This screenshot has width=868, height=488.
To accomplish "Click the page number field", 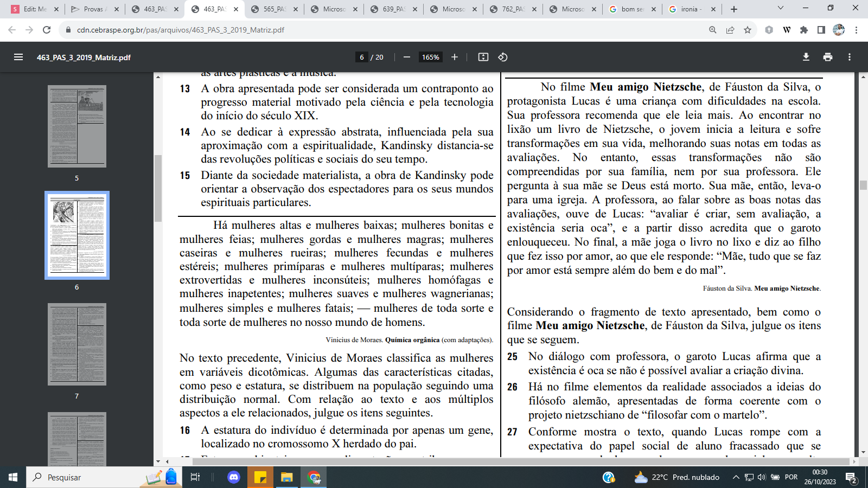I will [362, 57].
